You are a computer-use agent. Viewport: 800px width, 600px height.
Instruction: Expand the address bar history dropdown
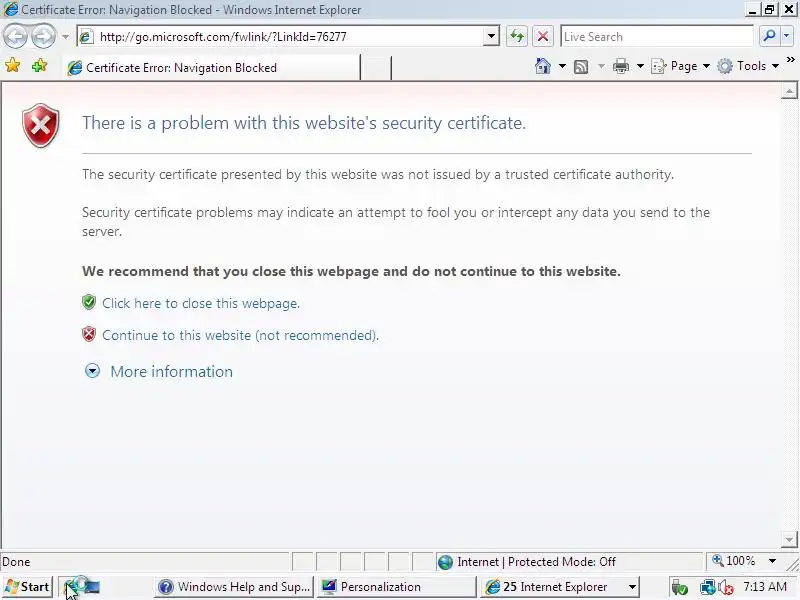[x=491, y=37]
